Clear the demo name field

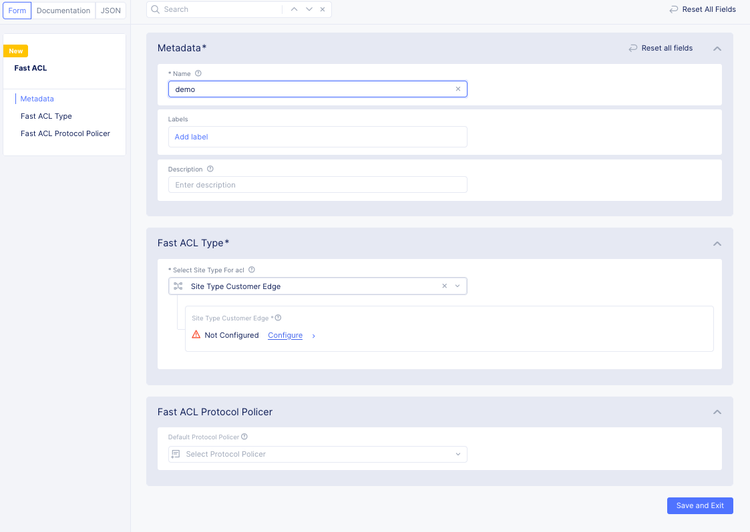click(x=458, y=89)
